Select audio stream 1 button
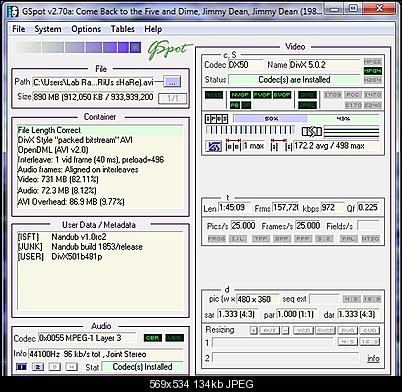402x392 pixels. (x=22, y=367)
